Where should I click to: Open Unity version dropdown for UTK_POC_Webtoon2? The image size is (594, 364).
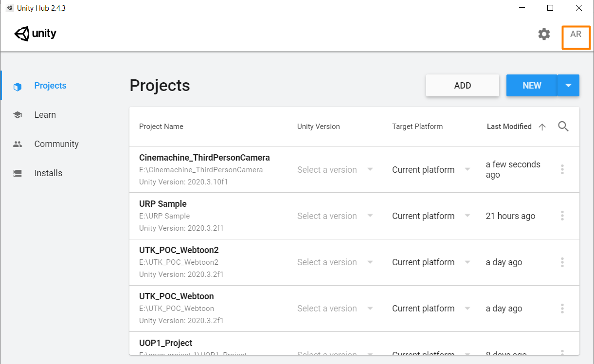coord(335,262)
